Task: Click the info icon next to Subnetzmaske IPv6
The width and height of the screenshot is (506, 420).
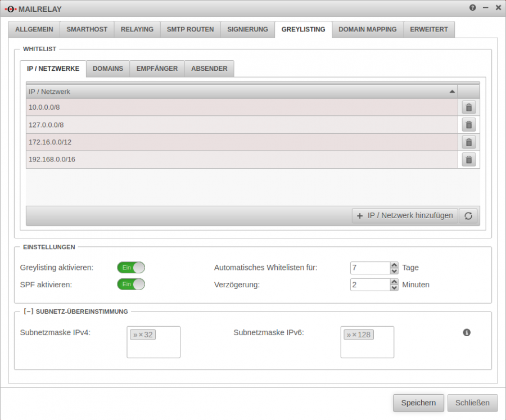Action: (466, 332)
